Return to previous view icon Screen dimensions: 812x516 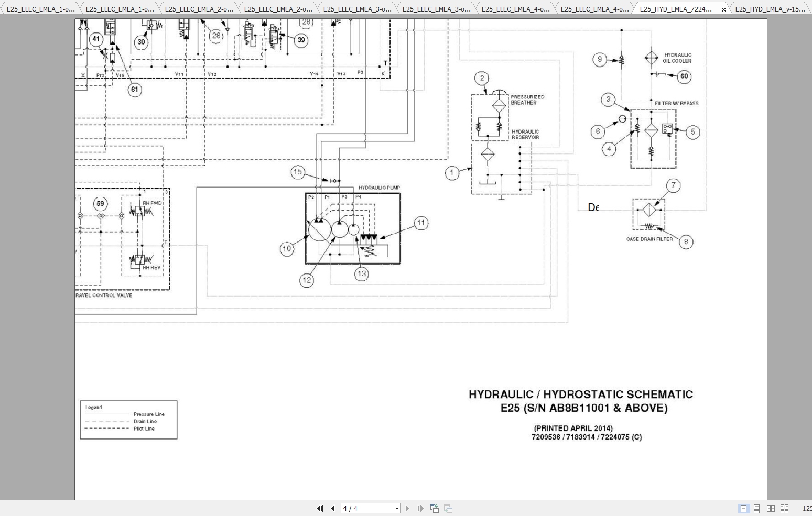(x=435, y=508)
